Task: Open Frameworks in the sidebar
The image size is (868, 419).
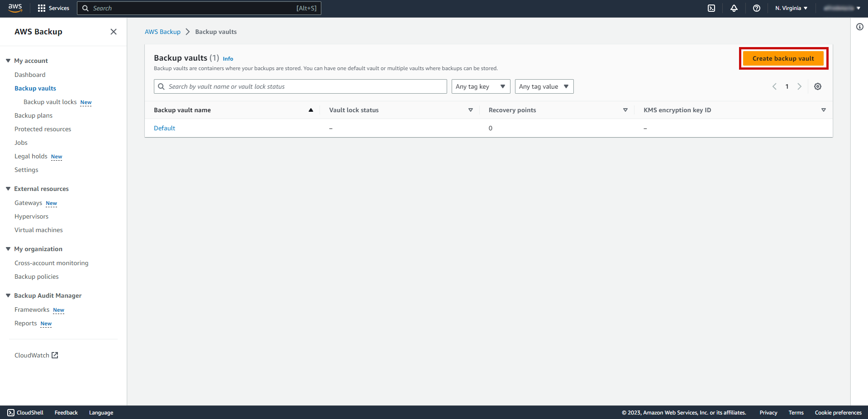Action: point(32,309)
